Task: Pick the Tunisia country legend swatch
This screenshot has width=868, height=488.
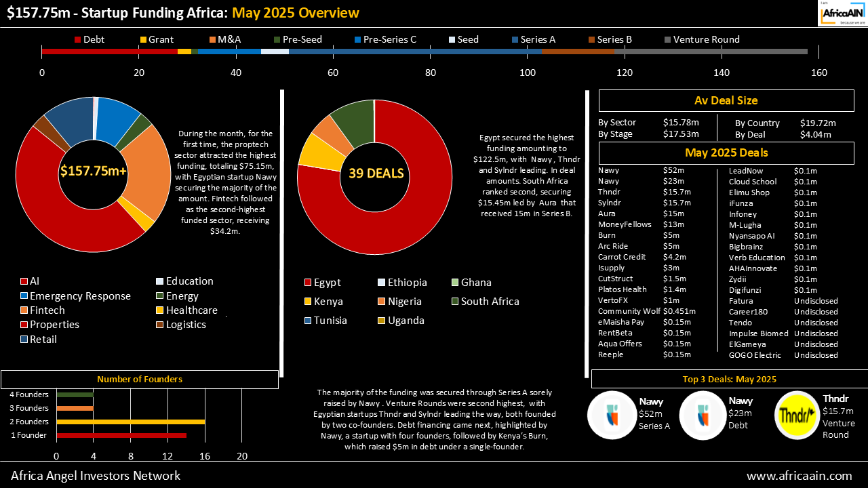Action: (x=308, y=321)
